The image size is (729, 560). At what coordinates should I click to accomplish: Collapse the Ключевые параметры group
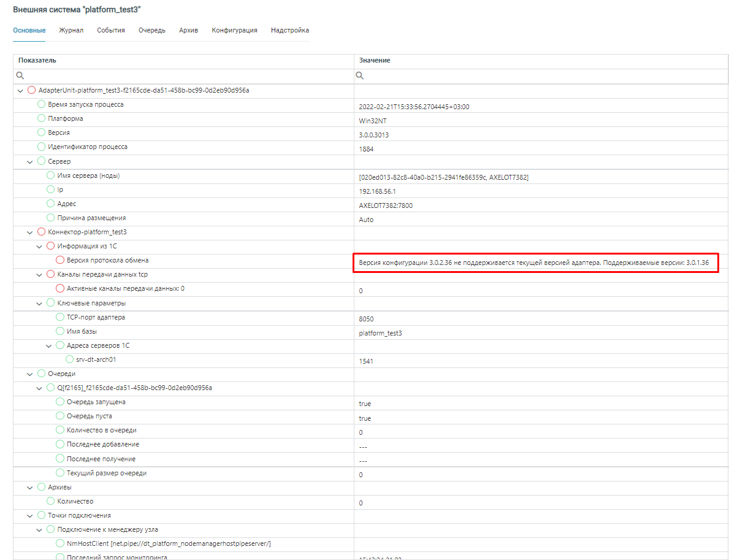[x=39, y=303]
